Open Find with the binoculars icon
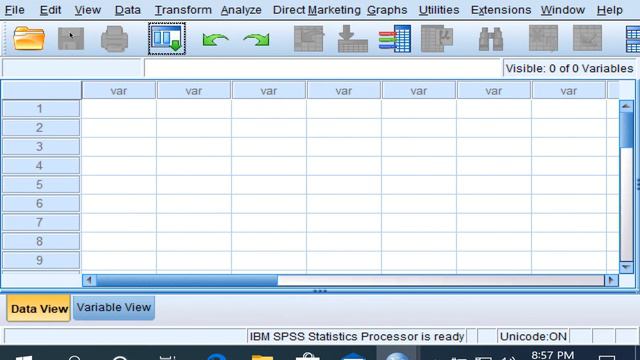Image resolution: width=640 pixels, height=360 pixels. [x=491, y=39]
